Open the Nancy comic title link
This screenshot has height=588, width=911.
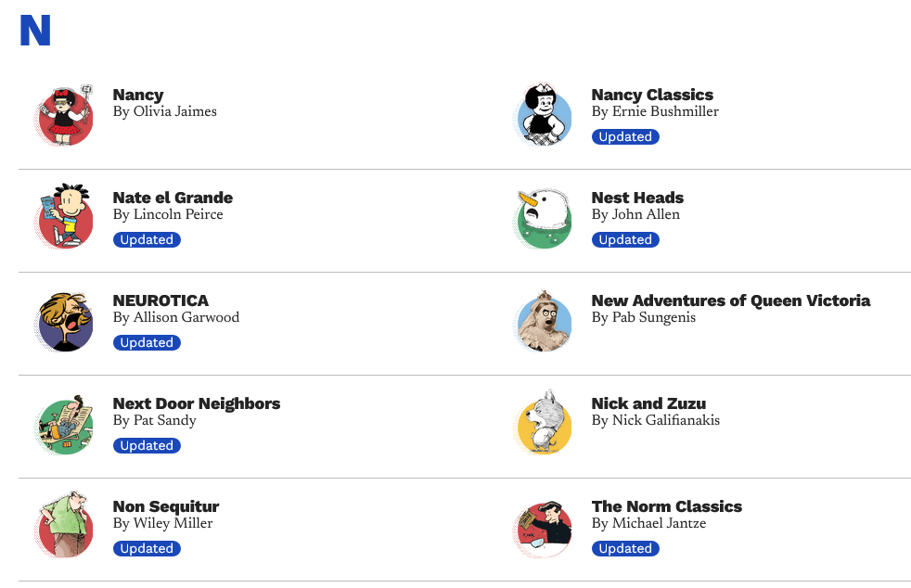[138, 95]
